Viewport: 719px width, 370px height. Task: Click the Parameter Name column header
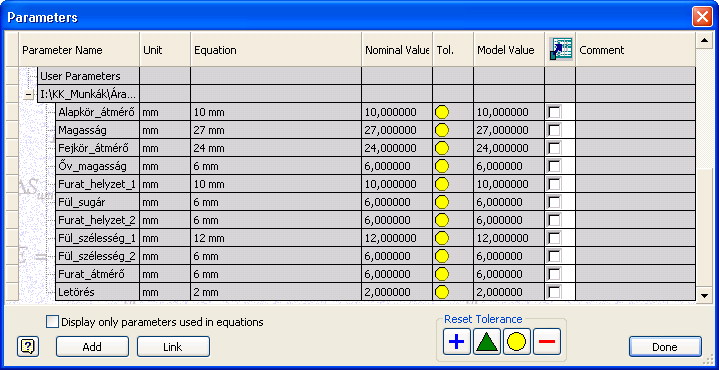click(x=79, y=50)
